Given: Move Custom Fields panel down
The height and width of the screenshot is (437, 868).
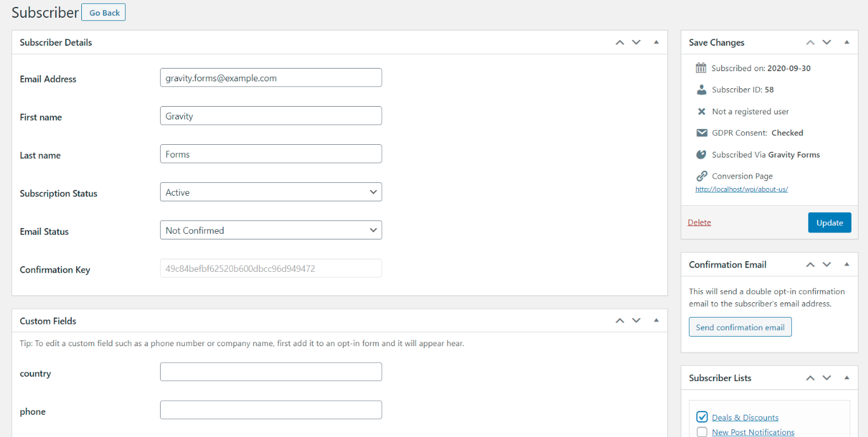Looking at the screenshot, I should coord(636,321).
